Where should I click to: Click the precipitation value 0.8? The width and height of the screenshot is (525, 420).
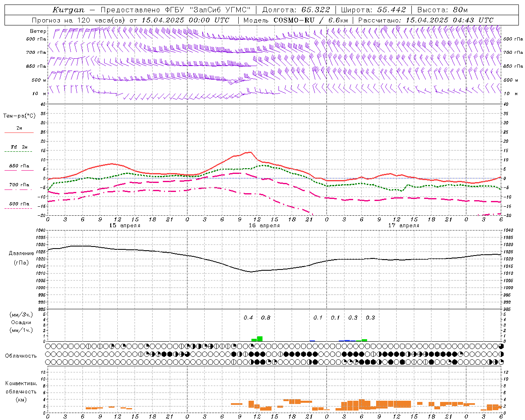pos(266,317)
